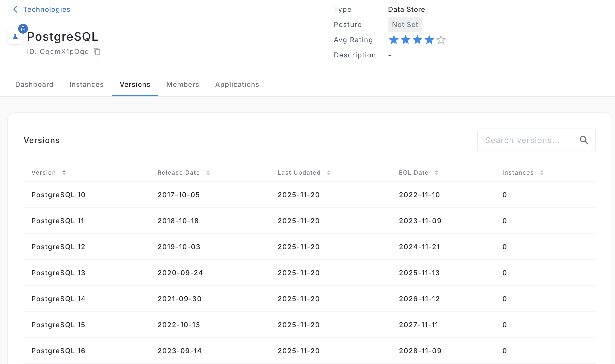The width and height of the screenshot is (615, 364).
Task: Click the search magnifier icon
Action: (x=584, y=140)
